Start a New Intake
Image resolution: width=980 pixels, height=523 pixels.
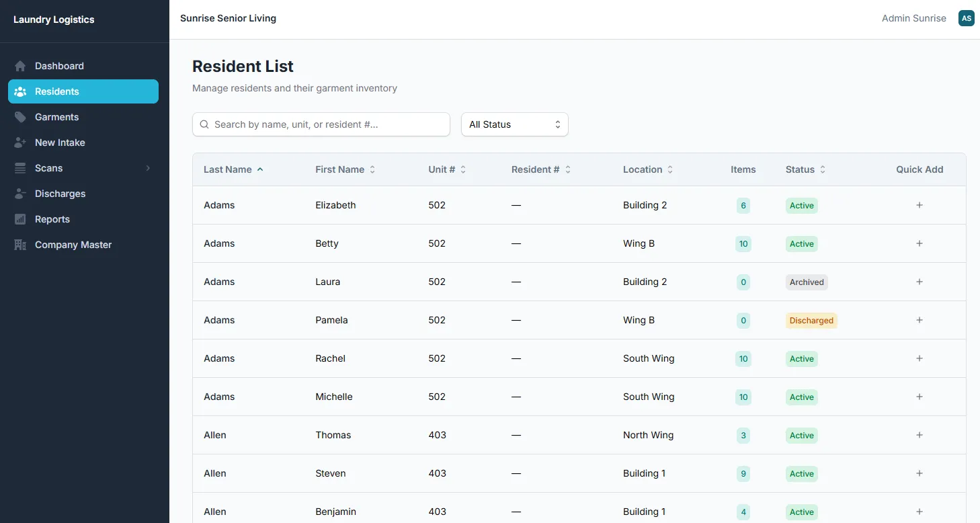(59, 142)
